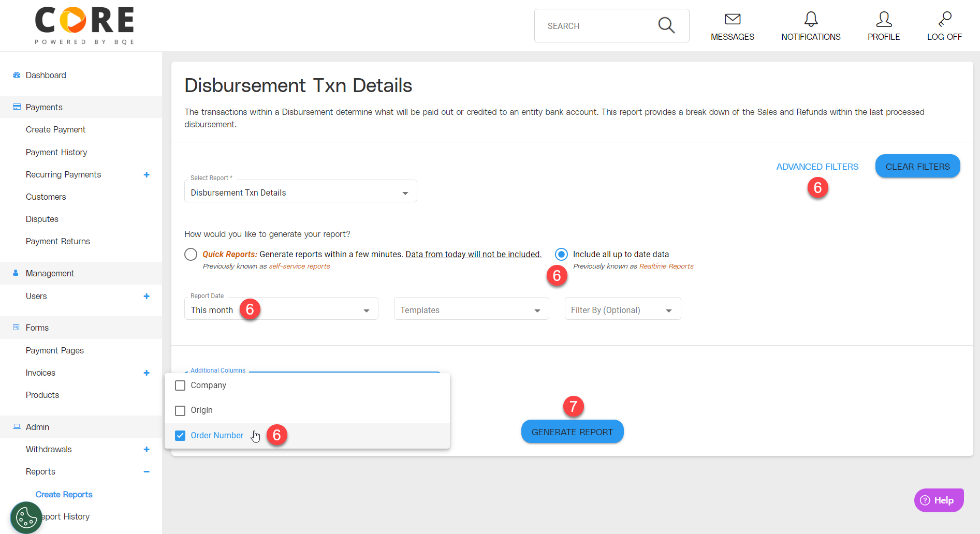The height and width of the screenshot is (534, 980).
Task: Open Create Reports under Admin
Action: [64, 494]
